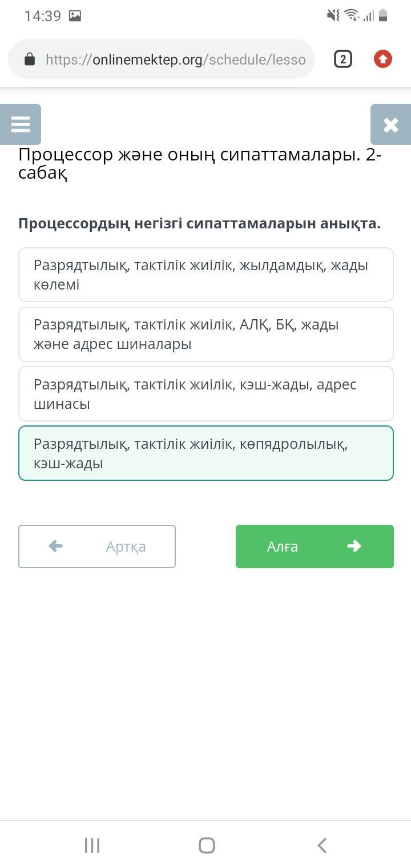This screenshot has width=411, height=868.
Task: Tap the lesson title Процессор және оның сипаттамалары
Action: [x=200, y=163]
